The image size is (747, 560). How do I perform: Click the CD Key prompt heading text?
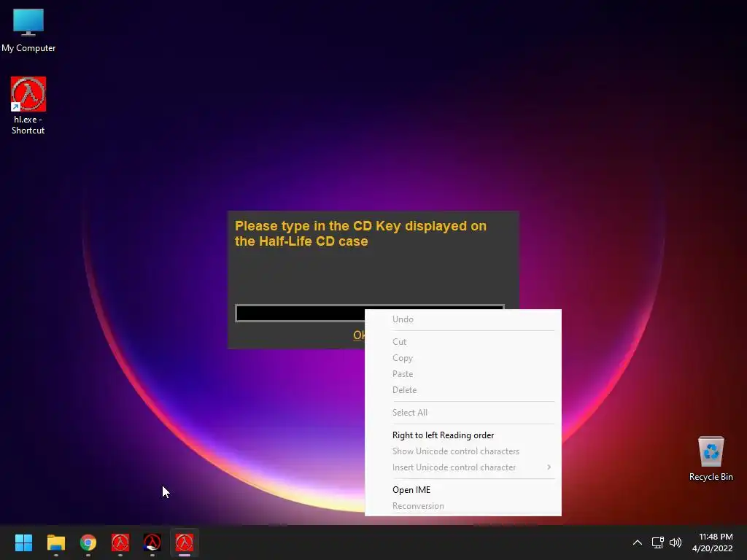point(360,233)
